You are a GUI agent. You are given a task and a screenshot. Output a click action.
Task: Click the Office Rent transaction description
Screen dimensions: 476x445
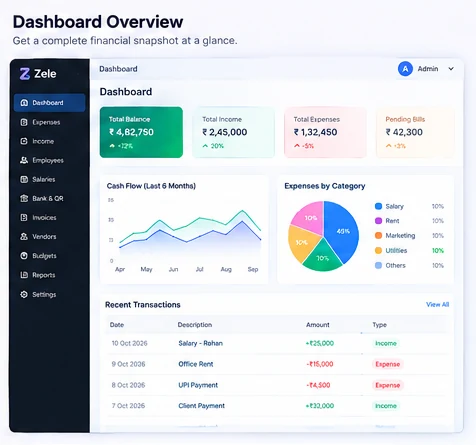click(x=196, y=364)
